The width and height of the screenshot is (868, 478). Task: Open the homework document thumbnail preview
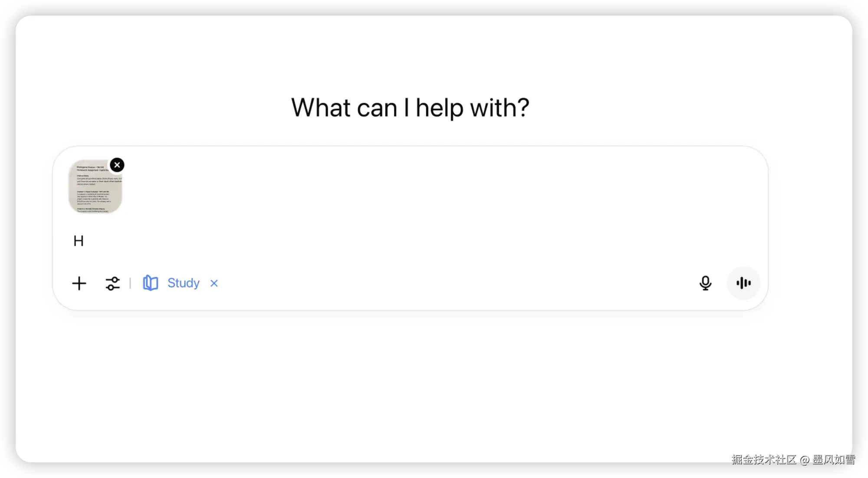coord(95,187)
